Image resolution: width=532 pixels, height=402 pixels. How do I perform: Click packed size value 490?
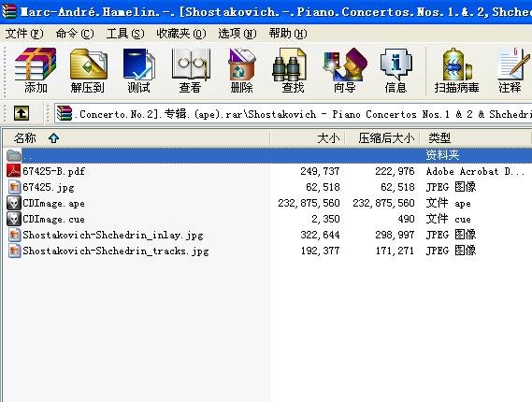coord(407,219)
